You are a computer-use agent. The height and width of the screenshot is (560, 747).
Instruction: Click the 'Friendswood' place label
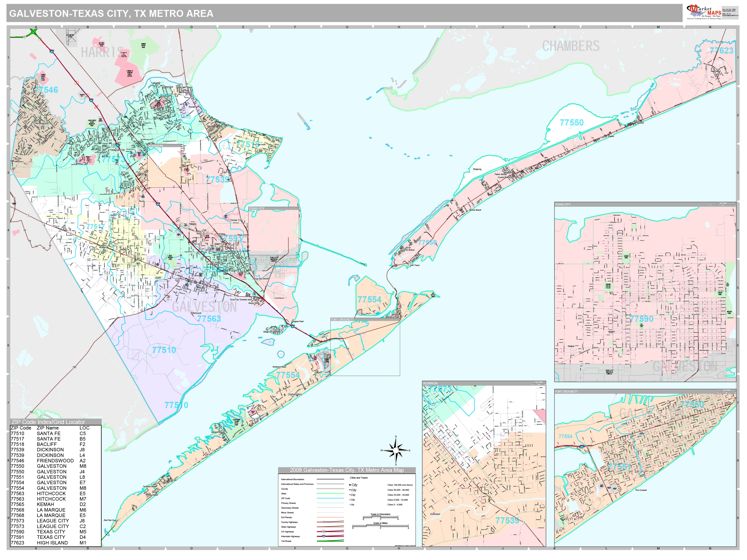coord(41,123)
